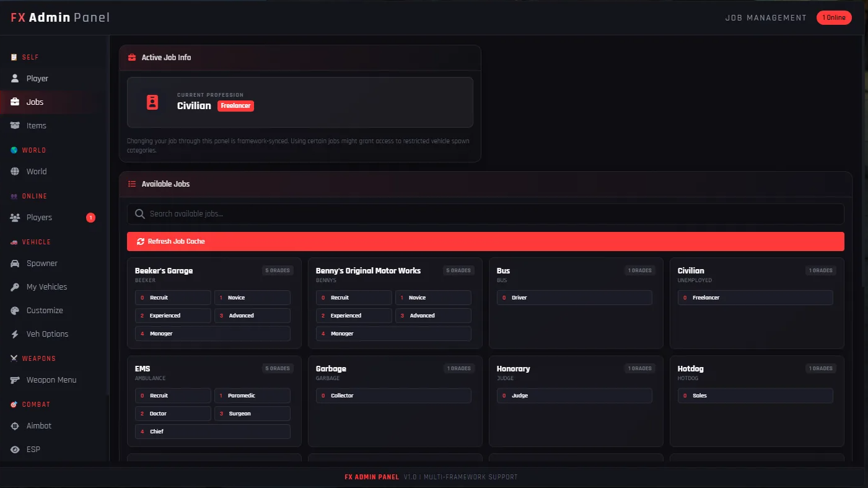
Task: Choose the Bus Driver grade
Action: 574,298
